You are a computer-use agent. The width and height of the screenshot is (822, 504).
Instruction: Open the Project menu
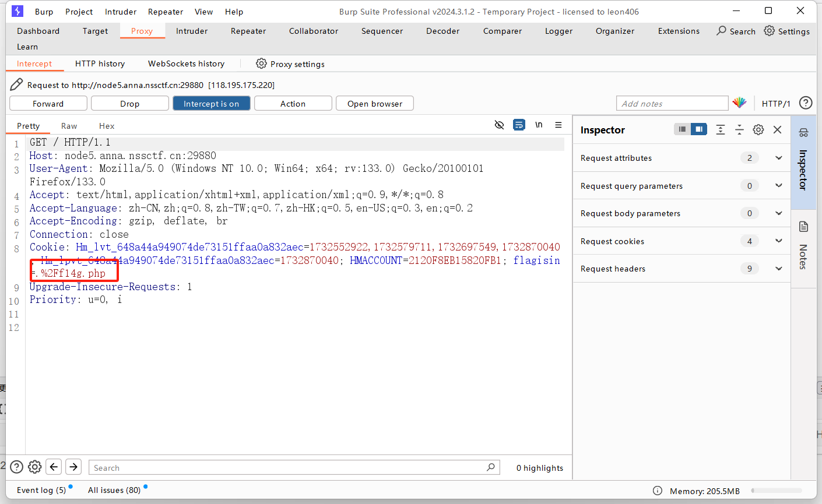(79, 12)
